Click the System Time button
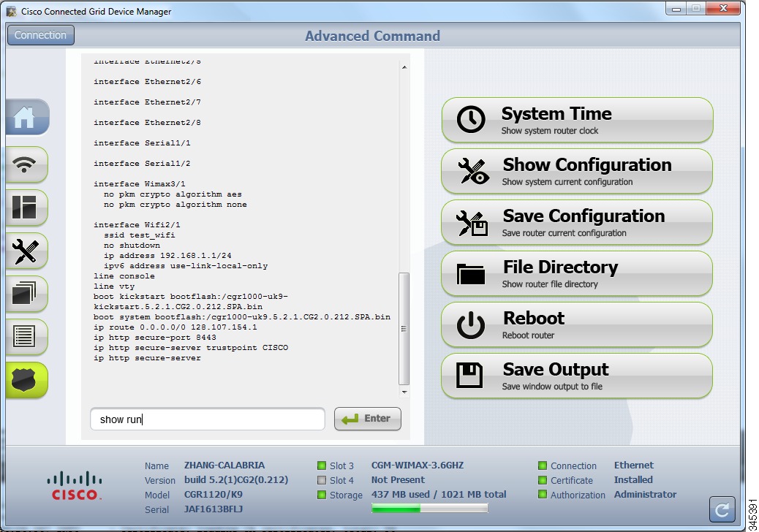 (576, 120)
